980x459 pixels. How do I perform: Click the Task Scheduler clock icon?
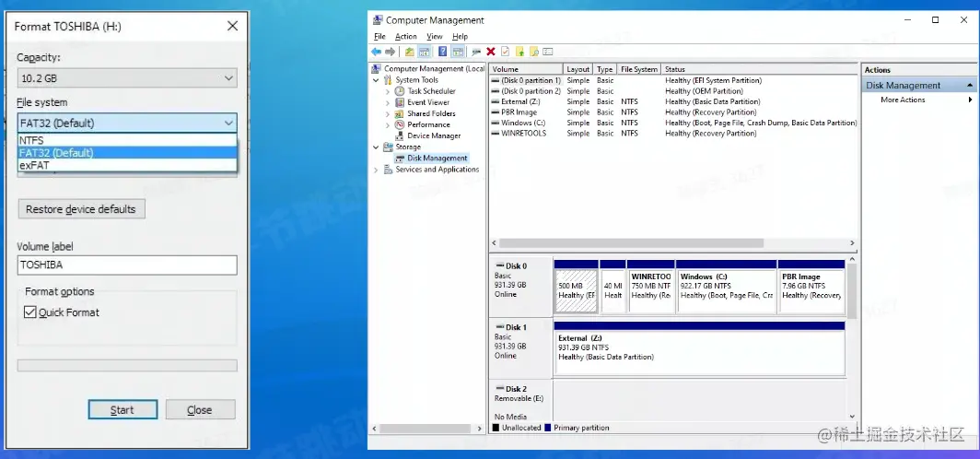[400, 91]
